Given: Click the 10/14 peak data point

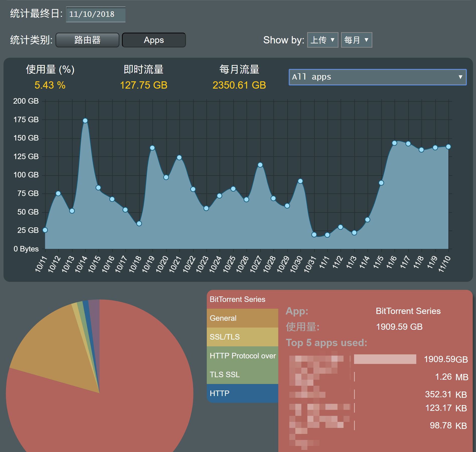Looking at the screenshot, I should click(x=85, y=121).
